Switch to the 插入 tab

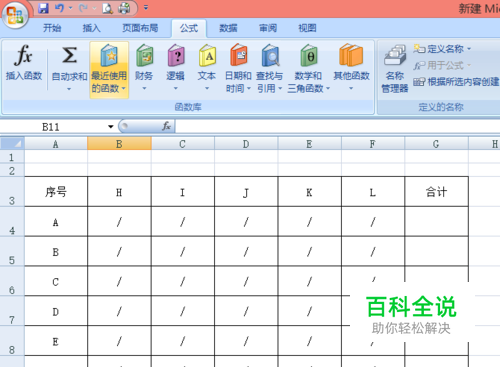click(x=91, y=28)
